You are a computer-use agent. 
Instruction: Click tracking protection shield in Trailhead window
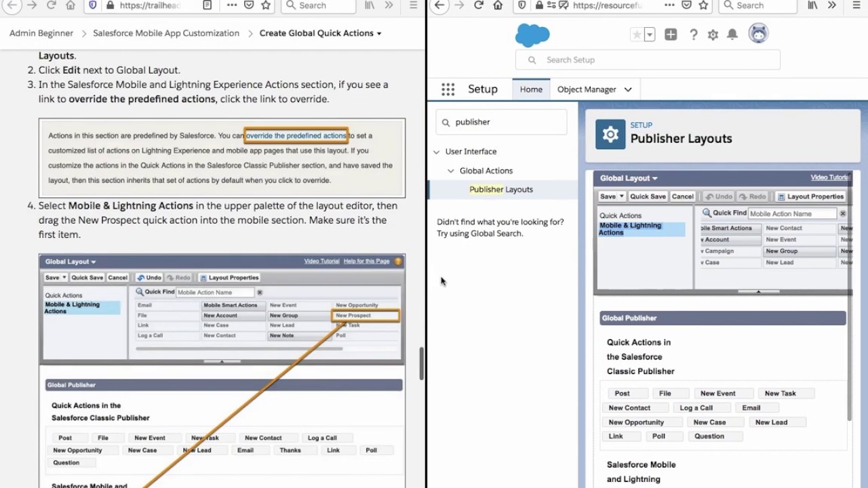coord(94,5)
